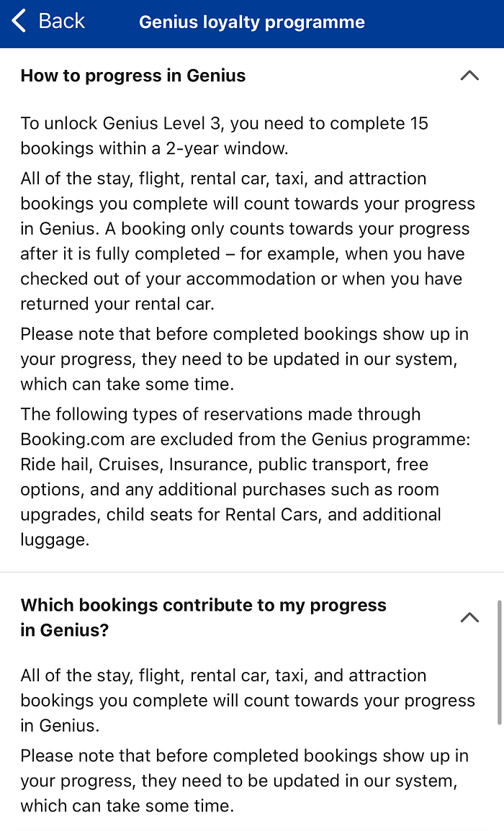The image size is (504, 831).
Task: Select the How to progress in Genius heading
Action: [133, 76]
